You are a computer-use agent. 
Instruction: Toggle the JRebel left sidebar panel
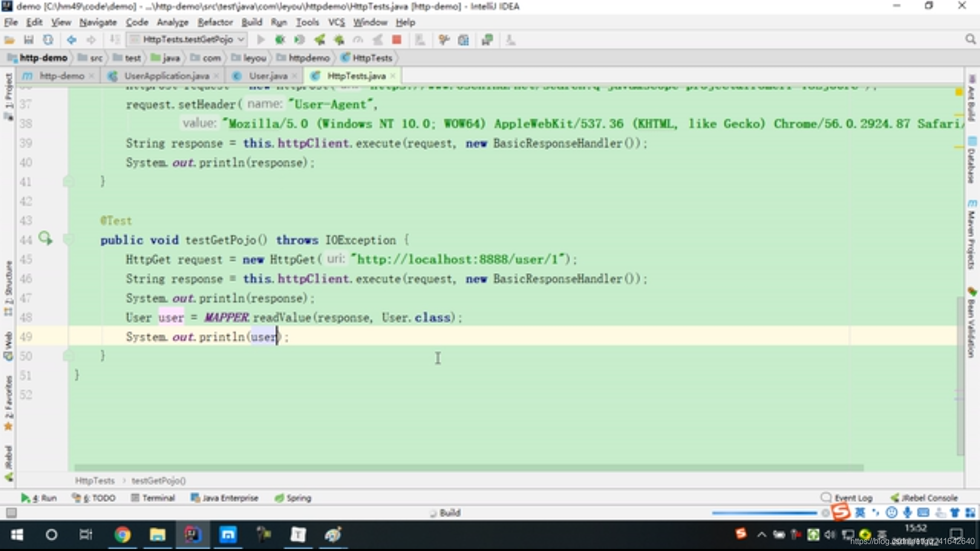click(8, 463)
